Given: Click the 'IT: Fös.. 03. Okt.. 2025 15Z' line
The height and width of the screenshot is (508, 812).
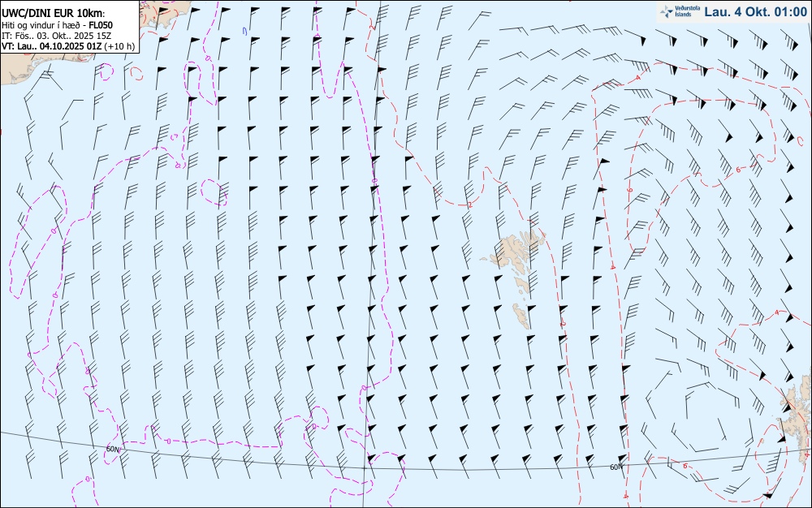Looking at the screenshot, I should (58, 36).
